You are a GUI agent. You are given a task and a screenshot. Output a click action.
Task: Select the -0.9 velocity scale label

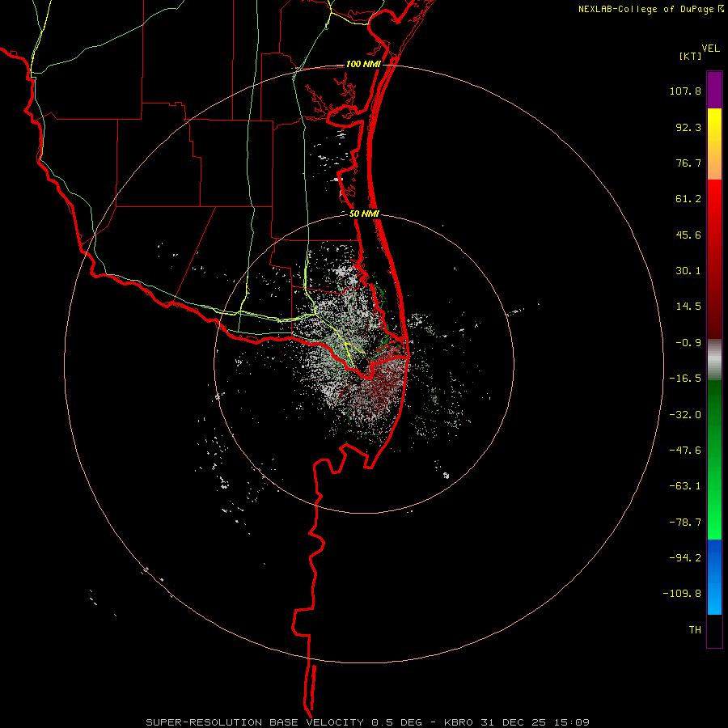[x=688, y=343]
